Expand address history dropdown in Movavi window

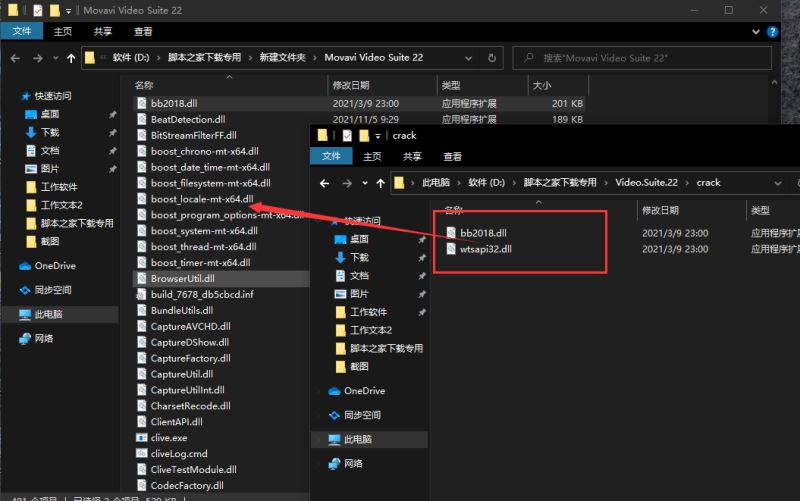pos(468,58)
